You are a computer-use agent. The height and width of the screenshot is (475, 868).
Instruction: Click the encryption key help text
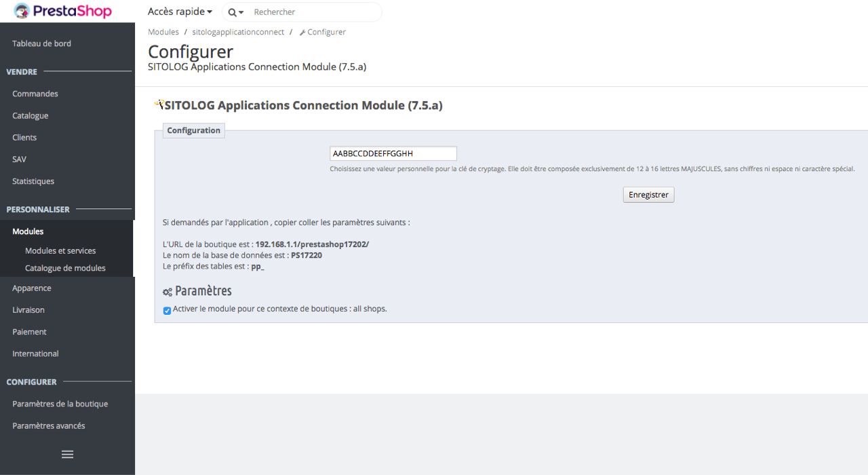pos(592,169)
